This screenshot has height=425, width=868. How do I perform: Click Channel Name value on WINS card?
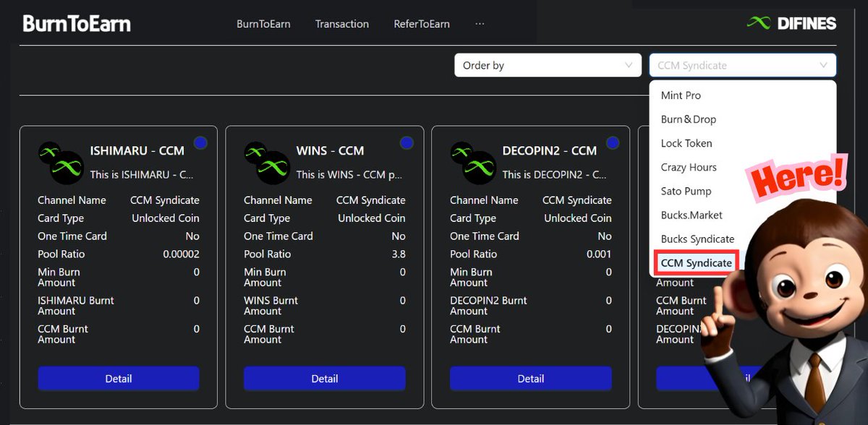point(371,200)
